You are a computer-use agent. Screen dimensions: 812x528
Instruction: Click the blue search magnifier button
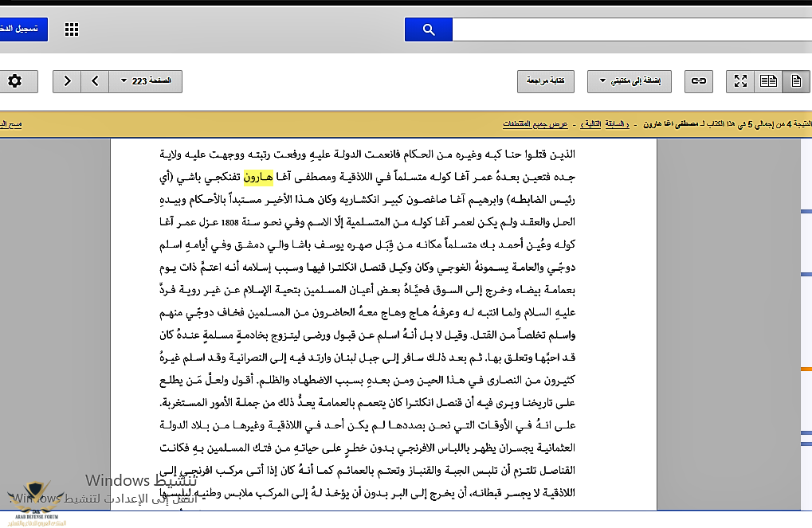point(428,29)
